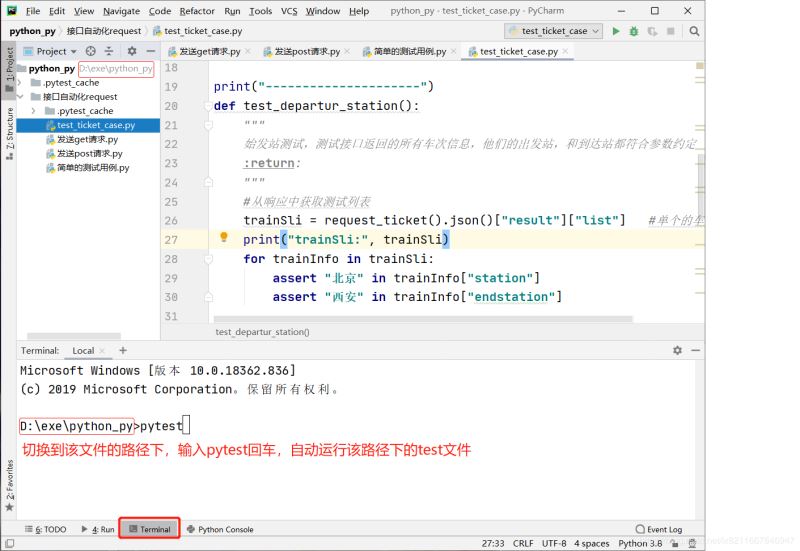800x551 pixels.
Task: Toggle the 1: Project side panel
Action: [9, 65]
